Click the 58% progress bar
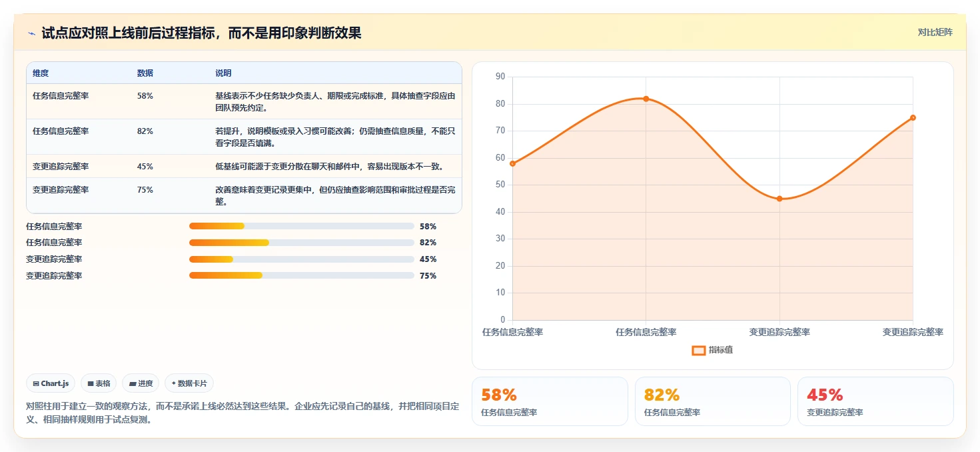This screenshot has width=980, height=452. coord(302,226)
